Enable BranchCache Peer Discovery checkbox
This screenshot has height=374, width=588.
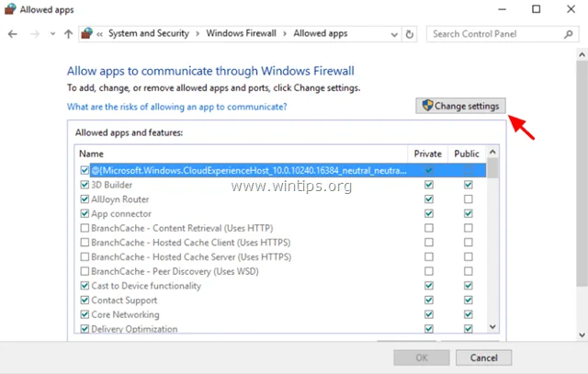(85, 271)
